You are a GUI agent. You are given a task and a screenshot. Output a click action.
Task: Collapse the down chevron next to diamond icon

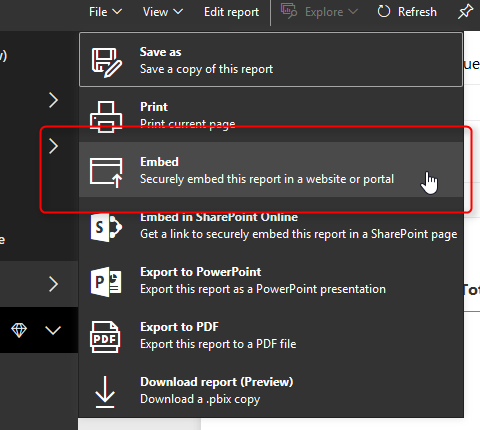click(53, 330)
